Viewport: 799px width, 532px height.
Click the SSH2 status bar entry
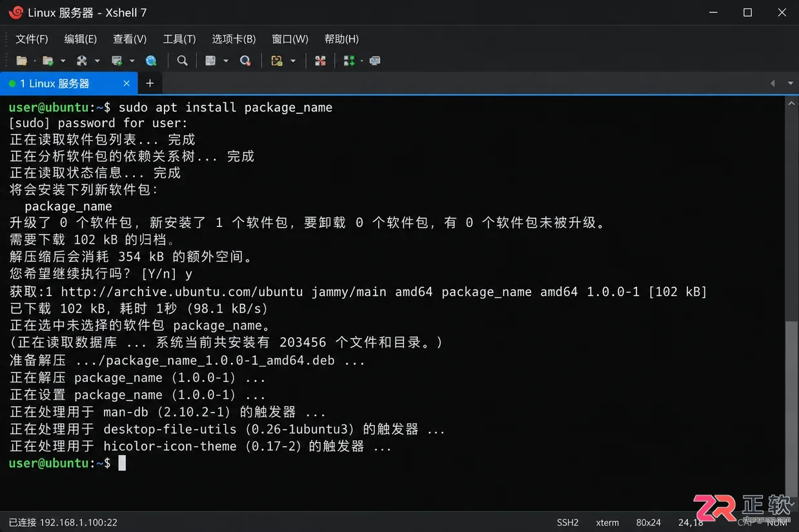click(x=568, y=522)
